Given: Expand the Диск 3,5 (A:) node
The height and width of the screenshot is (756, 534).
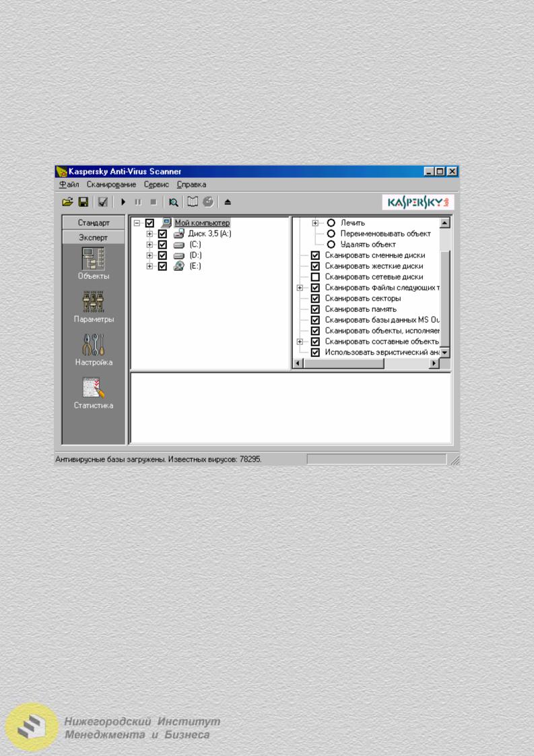Looking at the screenshot, I should tap(149, 234).
